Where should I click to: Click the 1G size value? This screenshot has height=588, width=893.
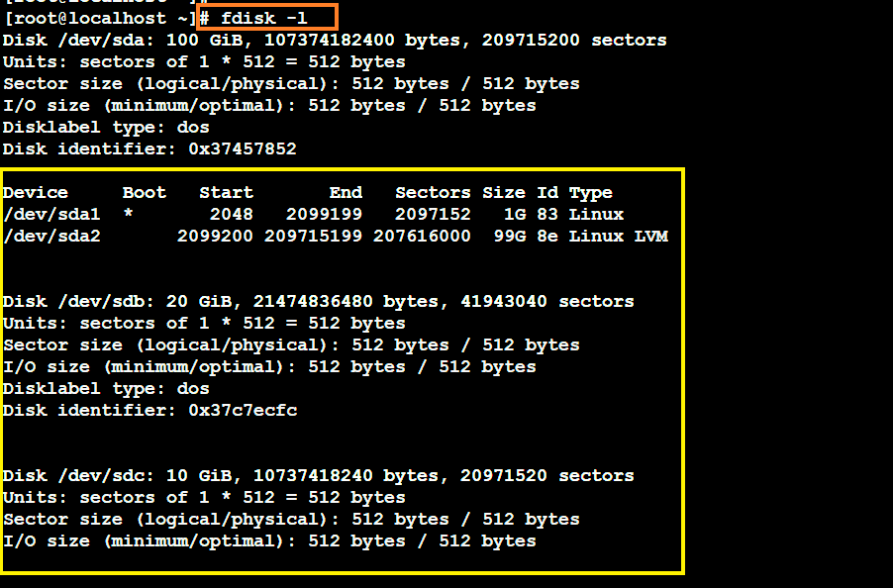515,215
